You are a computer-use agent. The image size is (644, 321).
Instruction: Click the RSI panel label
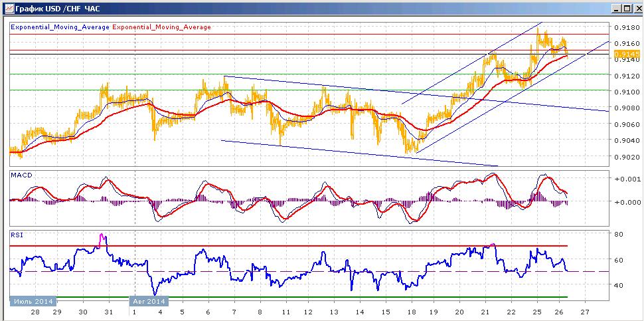(17, 235)
